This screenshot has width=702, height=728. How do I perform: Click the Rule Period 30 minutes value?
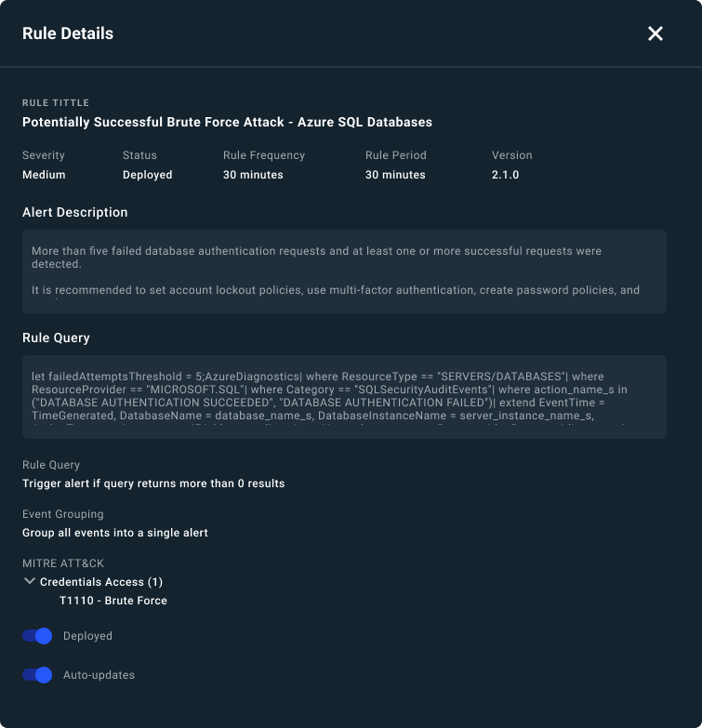395,175
